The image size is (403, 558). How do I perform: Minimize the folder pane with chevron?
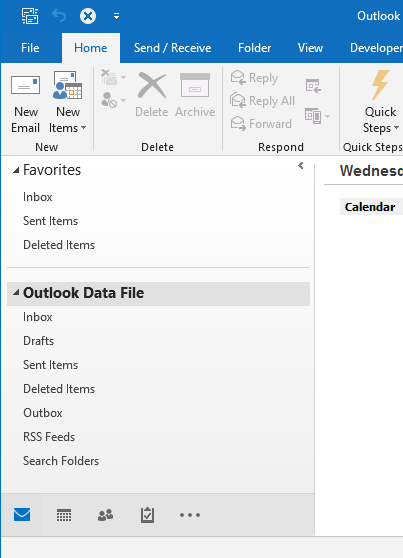[x=301, y=165]
